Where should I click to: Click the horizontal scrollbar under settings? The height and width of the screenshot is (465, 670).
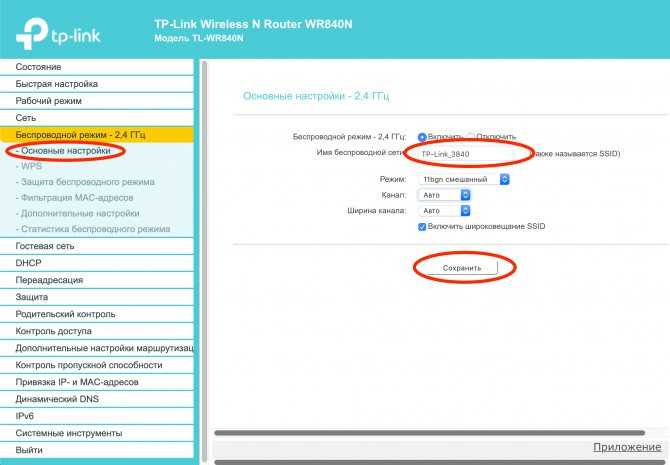(x=429, y=433)
